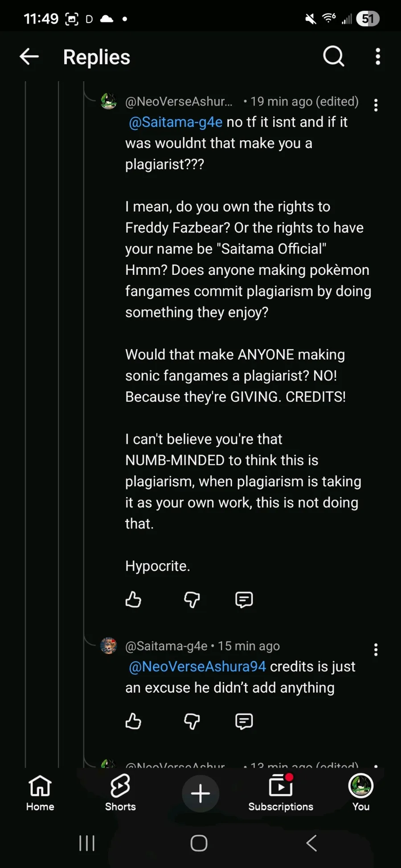Dislike the Saitama-g4e credits comment
401x868 pixels.
coord(192,721)
